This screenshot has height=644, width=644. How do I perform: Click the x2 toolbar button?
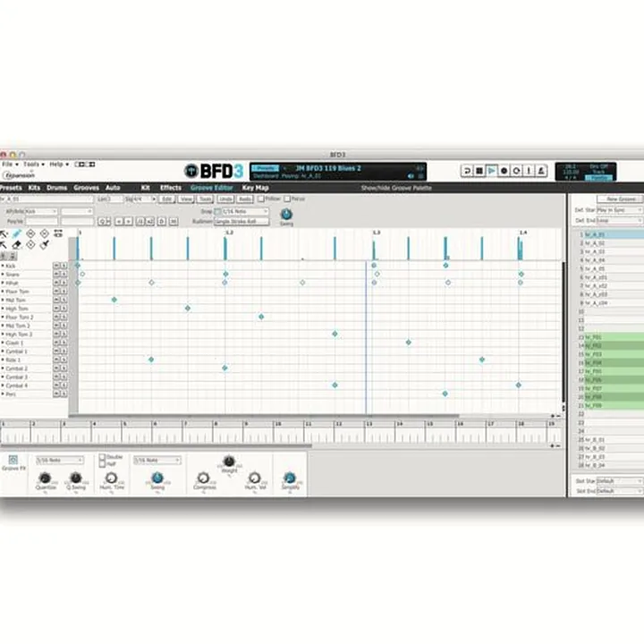[150, 222]
